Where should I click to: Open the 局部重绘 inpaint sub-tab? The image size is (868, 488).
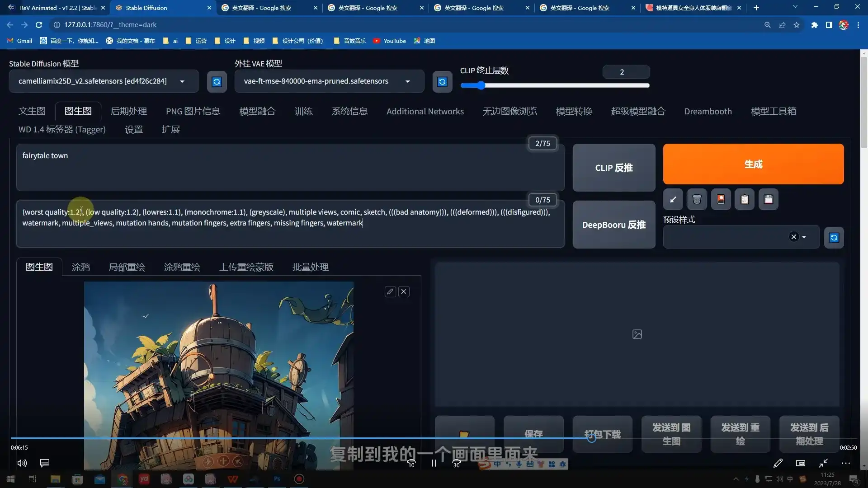point(127,267)
